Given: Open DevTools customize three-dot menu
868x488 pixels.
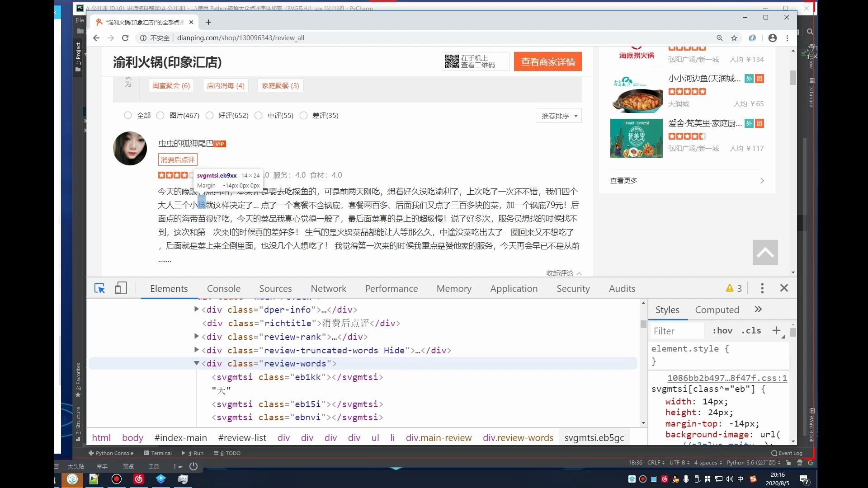Looking at the screenshot, I should (x=762, y=288).
